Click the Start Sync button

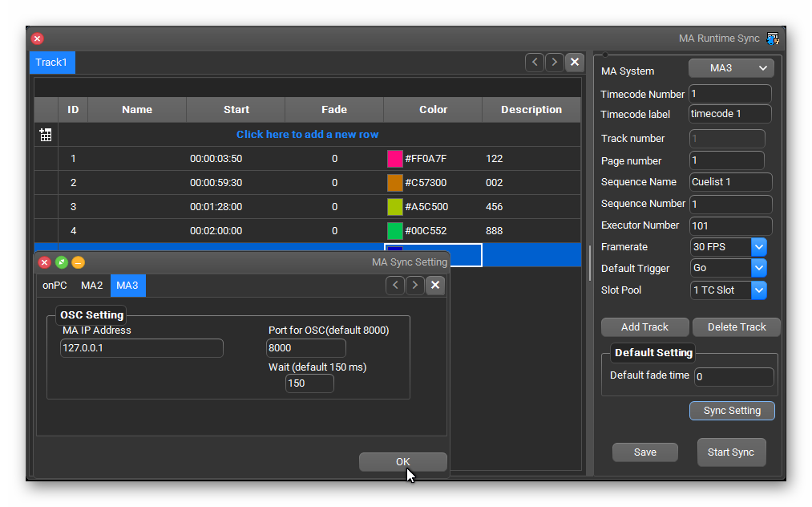731,452
